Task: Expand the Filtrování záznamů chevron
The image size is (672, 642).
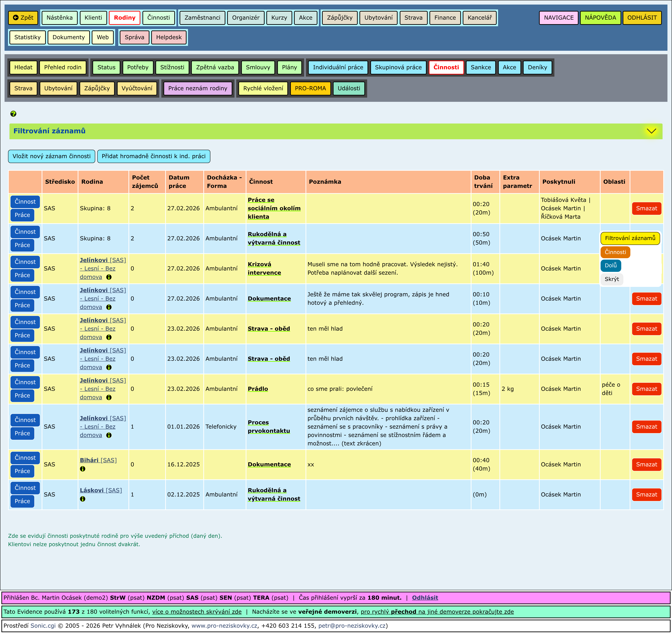Action: pyautogui.click(x=651, y=131)
